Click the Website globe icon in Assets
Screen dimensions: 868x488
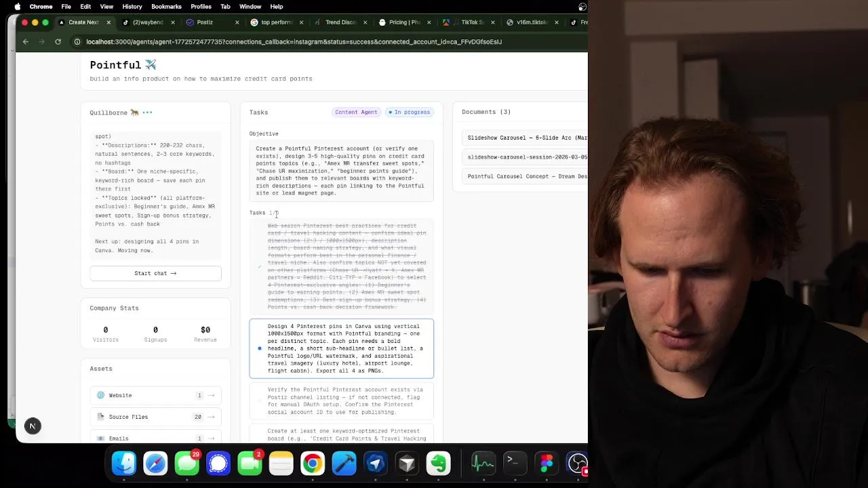[100, 395]
